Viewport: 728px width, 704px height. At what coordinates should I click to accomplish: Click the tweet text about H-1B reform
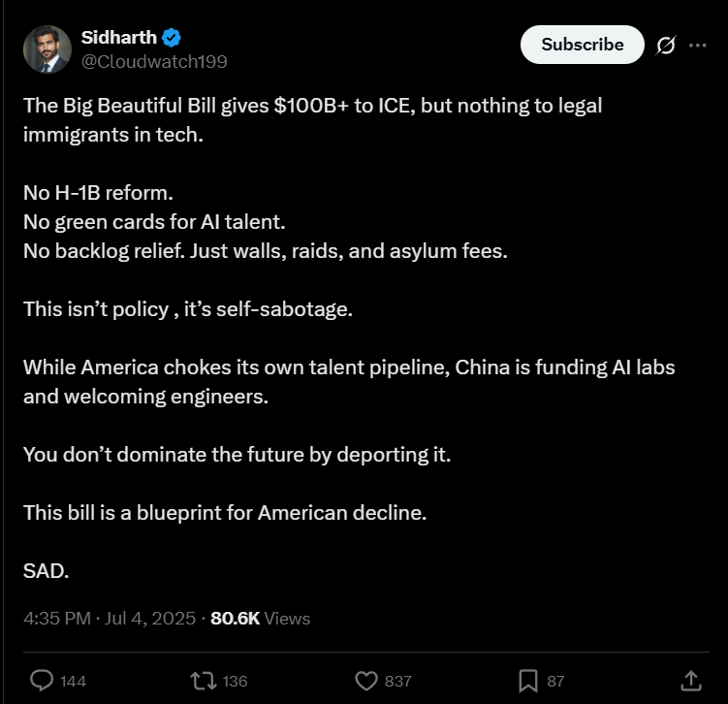click(99, 193)
